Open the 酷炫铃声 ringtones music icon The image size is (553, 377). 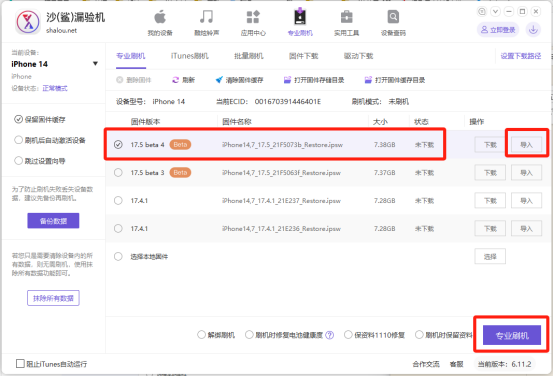[x=206, y=17]
